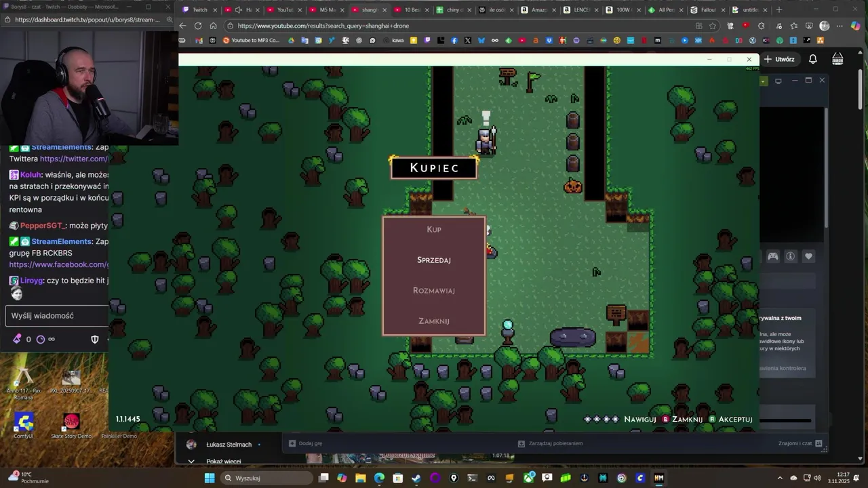Click the PepperSGT_ username in chat
The height and width of the screenshot is (488, 868).
click(x=42, y=225)
